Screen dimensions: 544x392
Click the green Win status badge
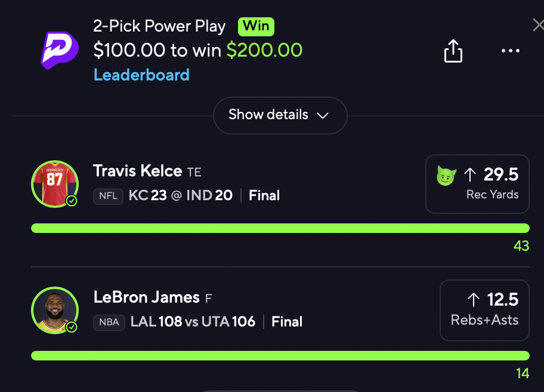pos(256,27)
